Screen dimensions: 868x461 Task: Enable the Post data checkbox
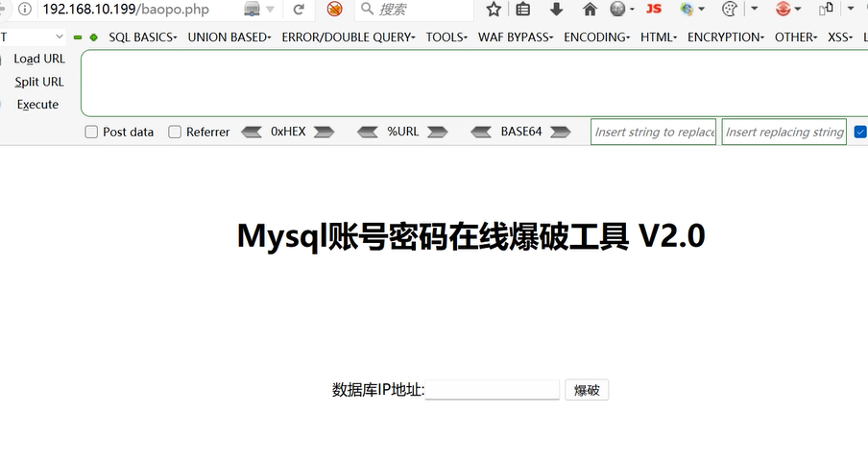92,132
